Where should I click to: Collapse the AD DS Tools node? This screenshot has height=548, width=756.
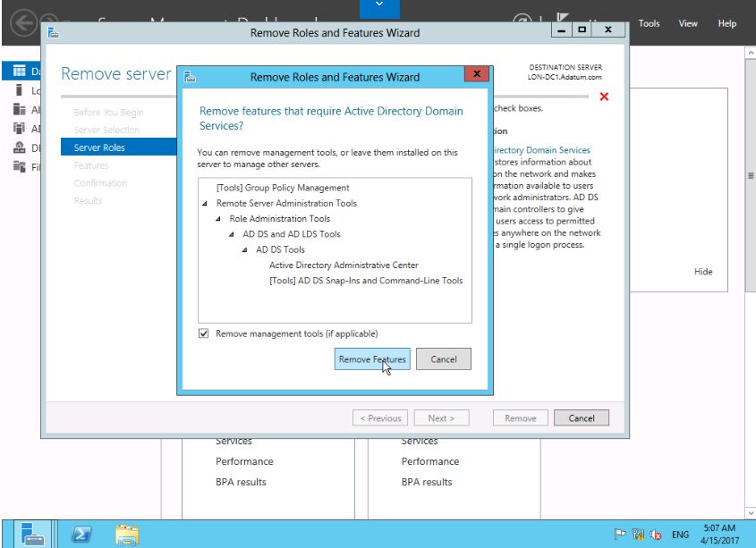click(x=246, y=249)
